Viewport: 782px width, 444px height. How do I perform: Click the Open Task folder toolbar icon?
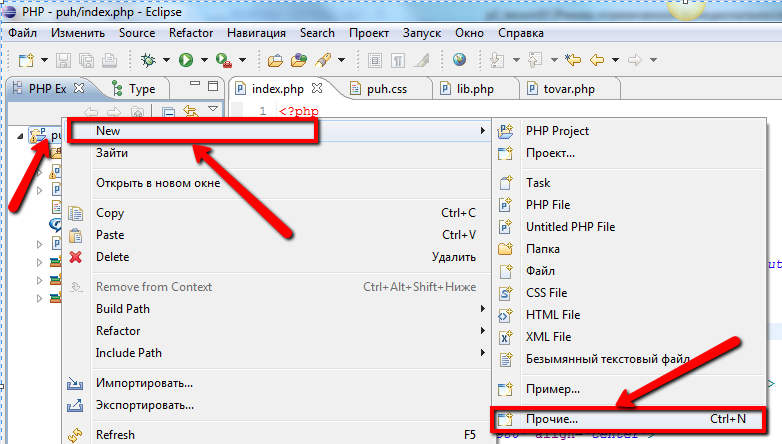[299, 60]
